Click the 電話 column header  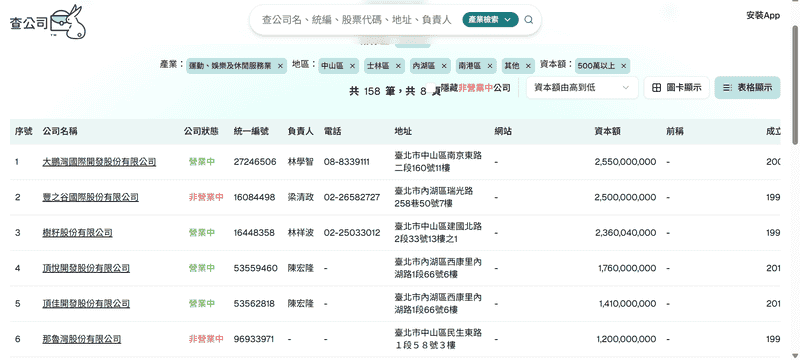pos(332,132)
